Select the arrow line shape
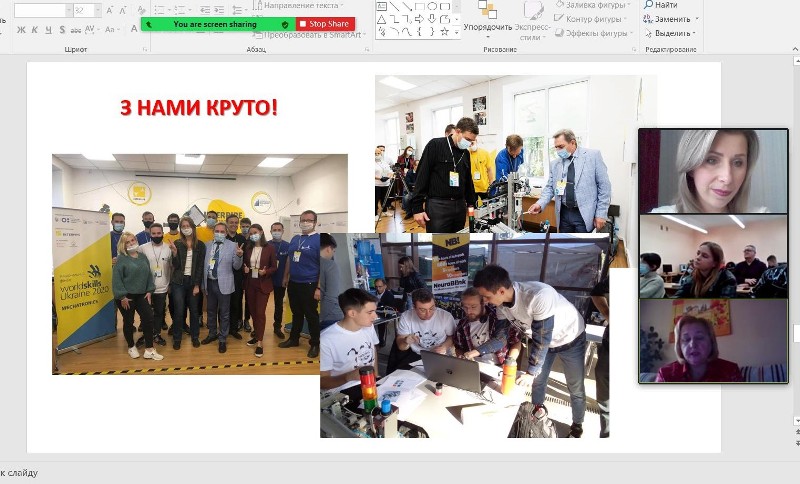 (407, 7)
